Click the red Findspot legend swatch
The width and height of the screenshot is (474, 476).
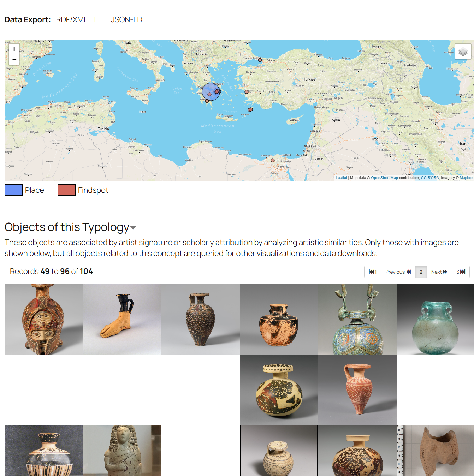click(x=67, y=190)
